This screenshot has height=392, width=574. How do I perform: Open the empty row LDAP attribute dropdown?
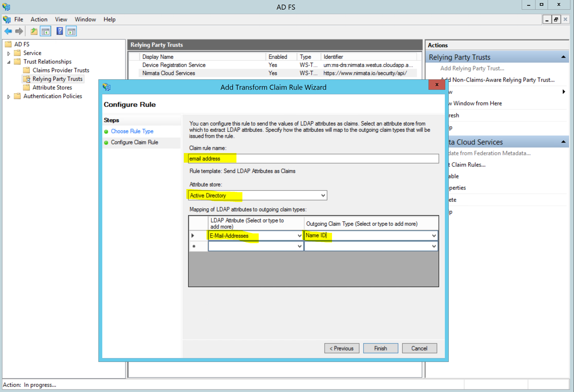click(x=300, y=246)
